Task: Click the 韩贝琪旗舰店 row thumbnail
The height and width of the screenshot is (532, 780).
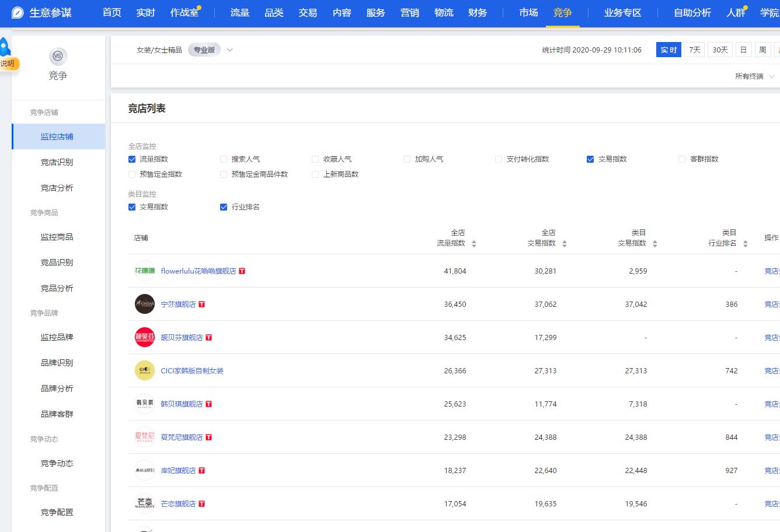Action: point(144,403)
